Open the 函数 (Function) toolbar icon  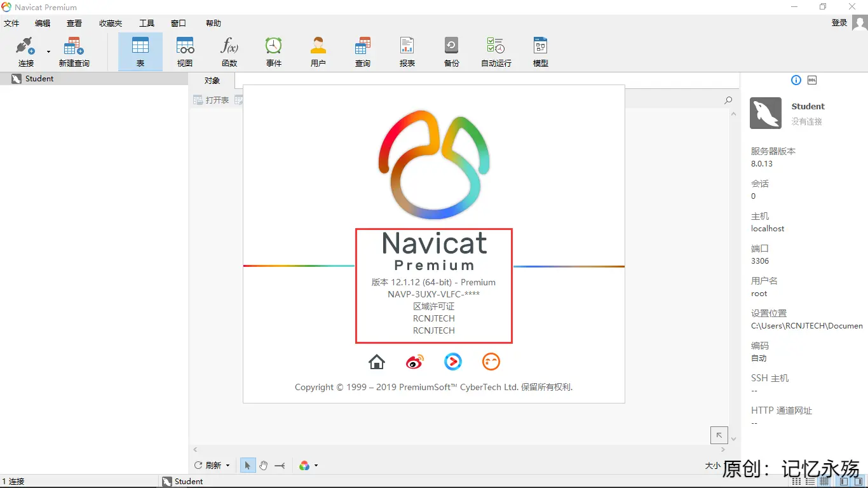coord(229,52)
